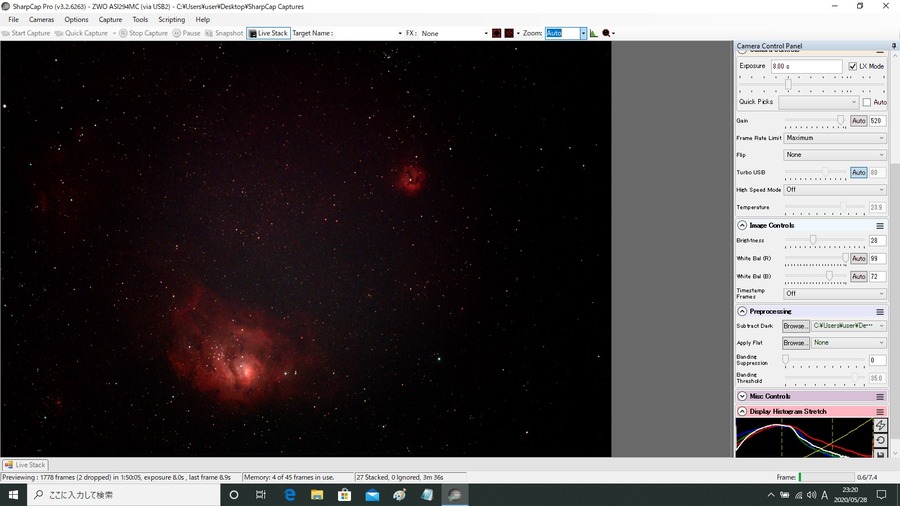This screenshot has width=900, height=506.
Task: Open the Flip dropdown
Action: [x=835, y=155]
